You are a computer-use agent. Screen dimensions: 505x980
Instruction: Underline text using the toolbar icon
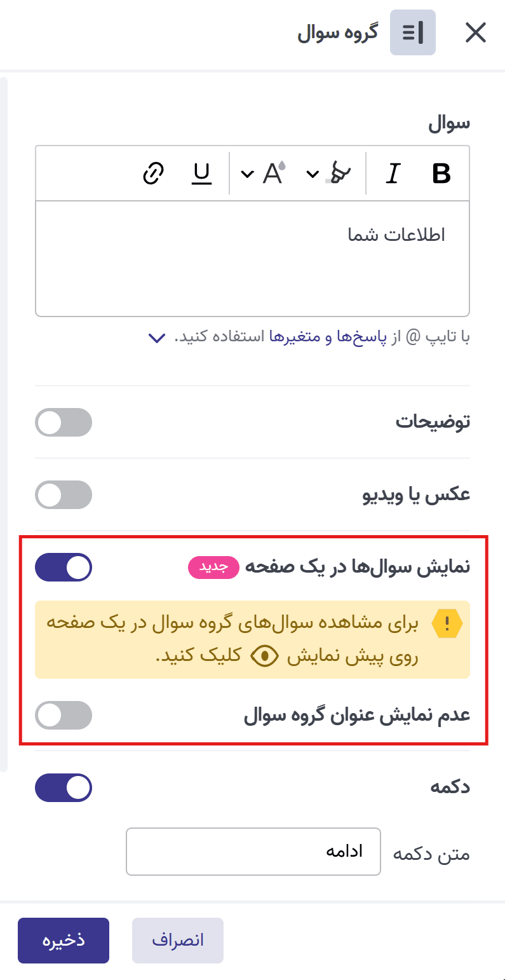pyautogui.click(x=201, y=173)
